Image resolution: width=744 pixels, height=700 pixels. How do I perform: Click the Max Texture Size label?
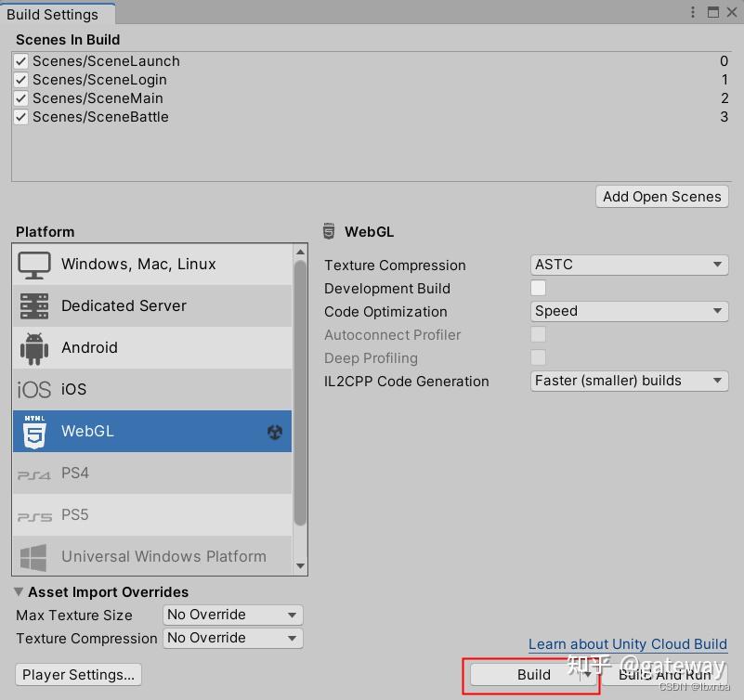pos(74,616)
